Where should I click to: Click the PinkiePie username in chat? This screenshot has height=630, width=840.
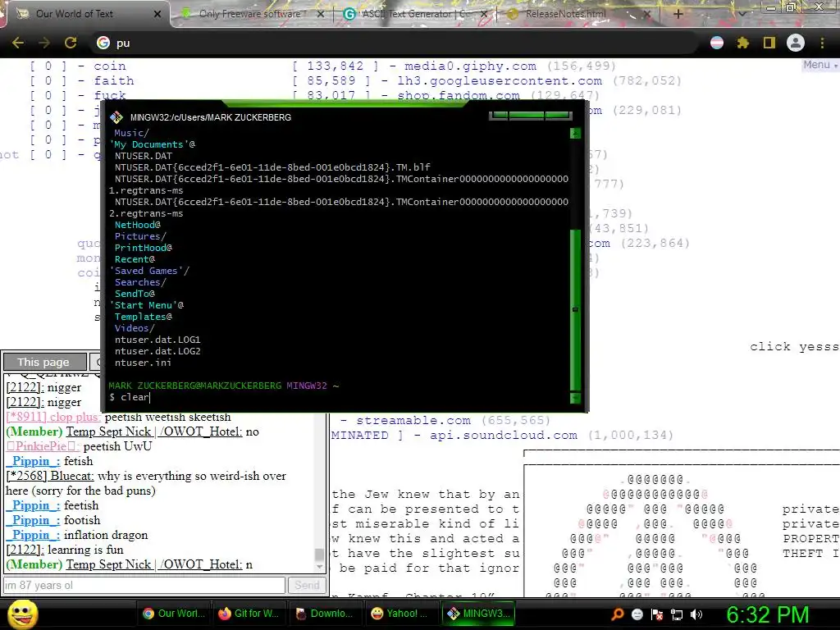43,445
